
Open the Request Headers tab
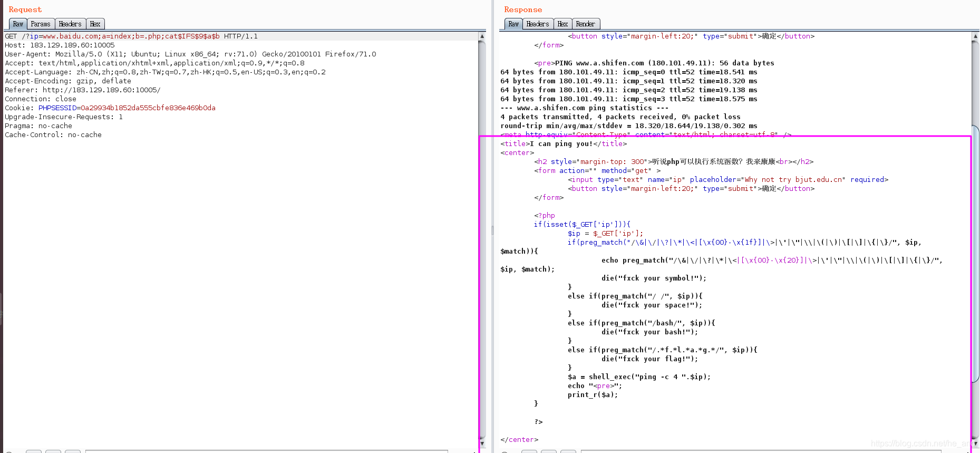coord(70,24)
